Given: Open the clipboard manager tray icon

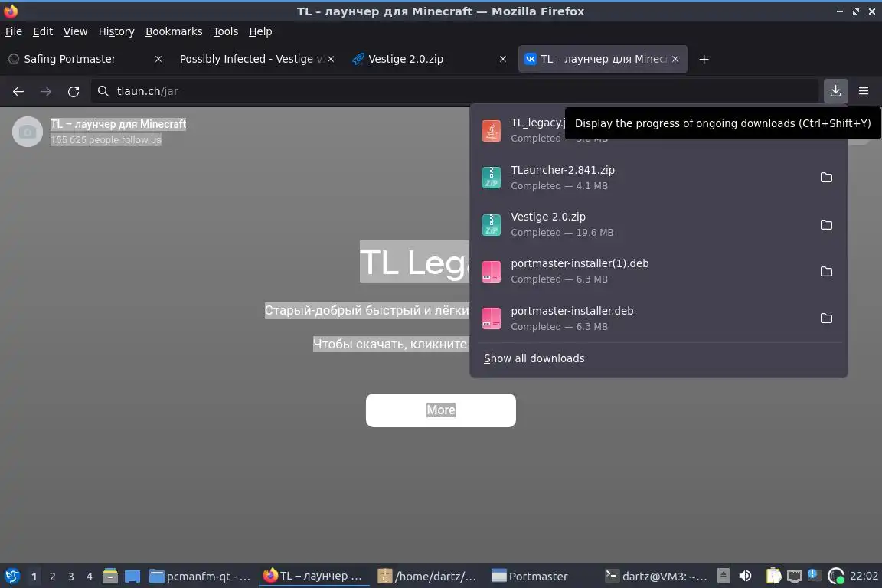Looking at the screenshot, I should coord(773,577).
